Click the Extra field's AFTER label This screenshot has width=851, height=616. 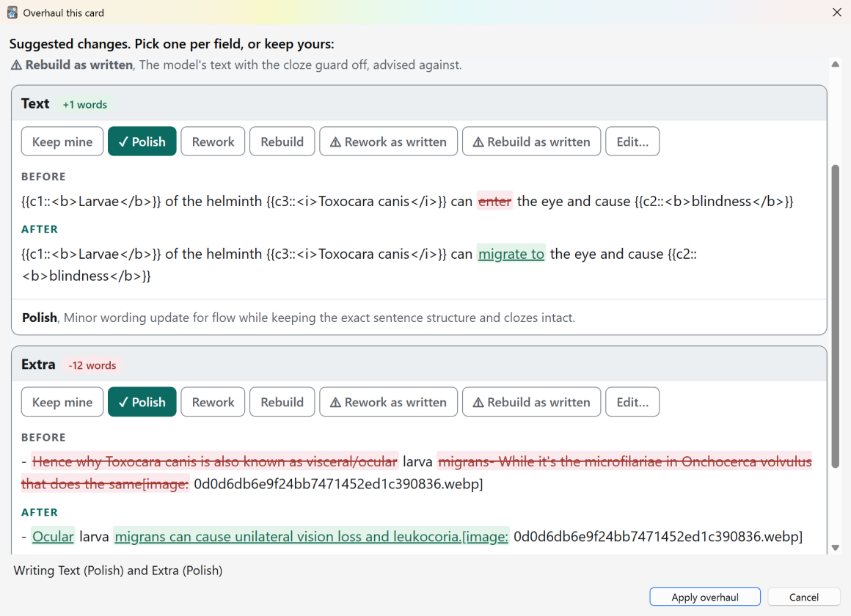(x=40, y=513)
